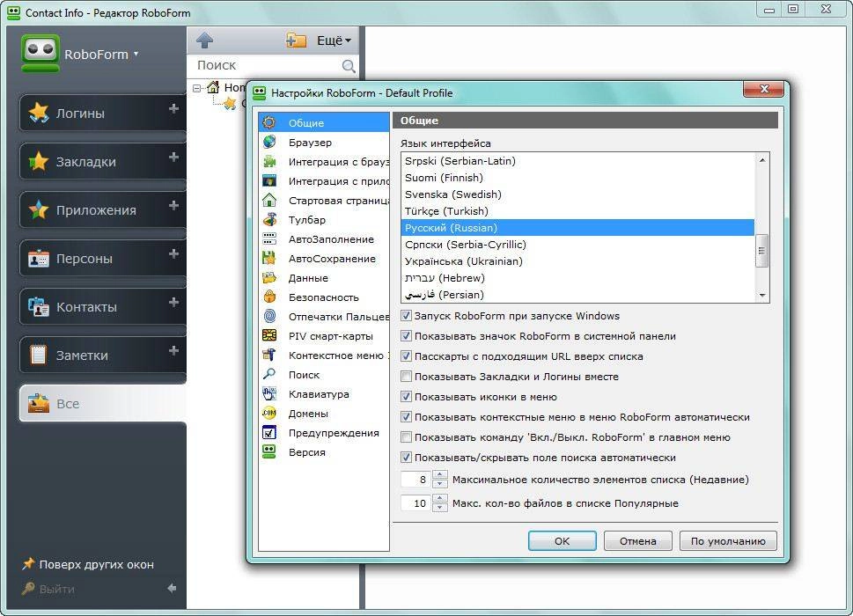The height and width of the screenshot is (616, 853).
Task: Uncheck Запуск RoboForm при запуске Windows
Action: click(406, 315)
